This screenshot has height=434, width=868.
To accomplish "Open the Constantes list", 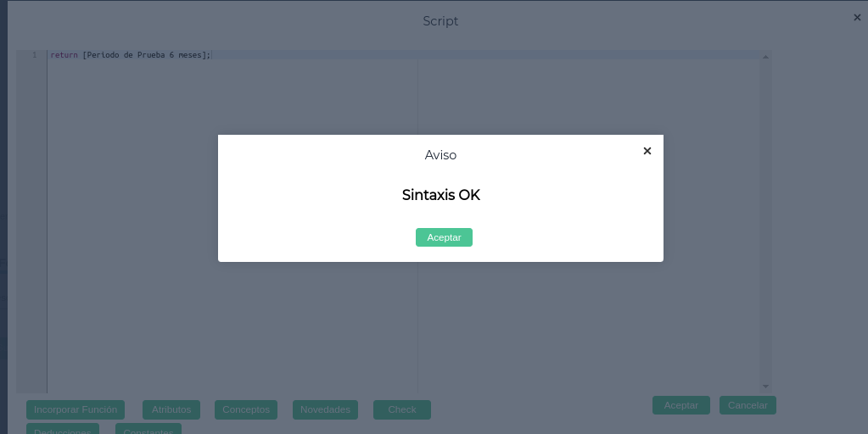I will pyautogui.click(x=148, y=430).
